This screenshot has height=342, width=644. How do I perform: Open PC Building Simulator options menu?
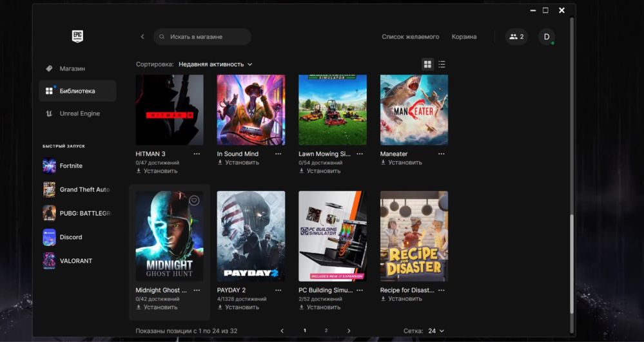360,290
